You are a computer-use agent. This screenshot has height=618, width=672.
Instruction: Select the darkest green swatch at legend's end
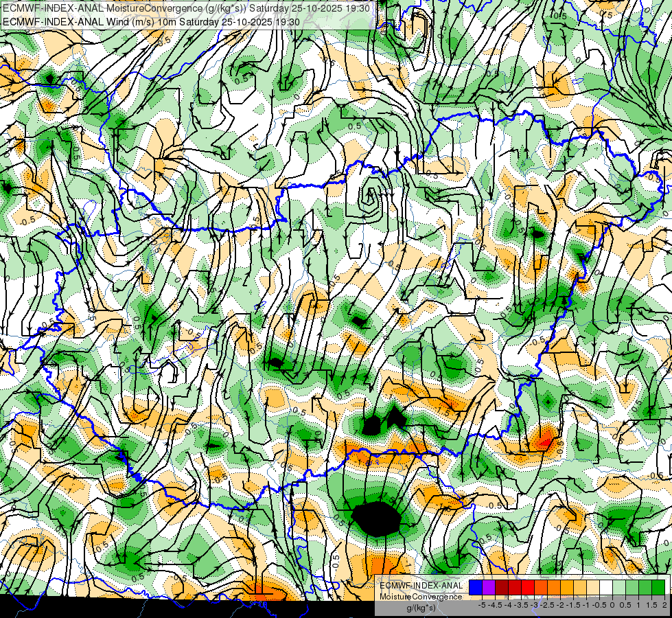pyautogui.click(x=658, y=588)
